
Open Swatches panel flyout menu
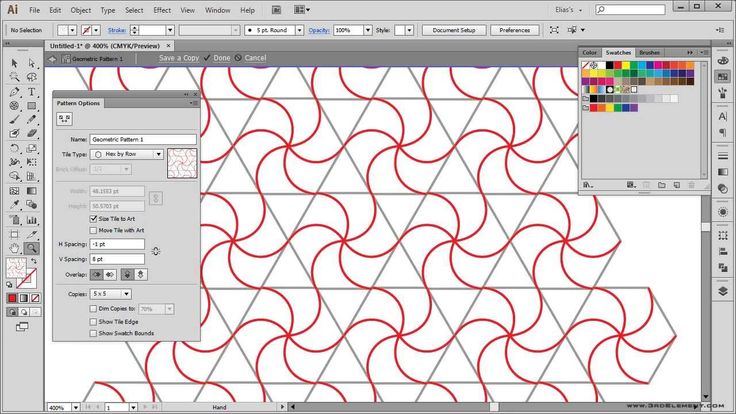703,53
